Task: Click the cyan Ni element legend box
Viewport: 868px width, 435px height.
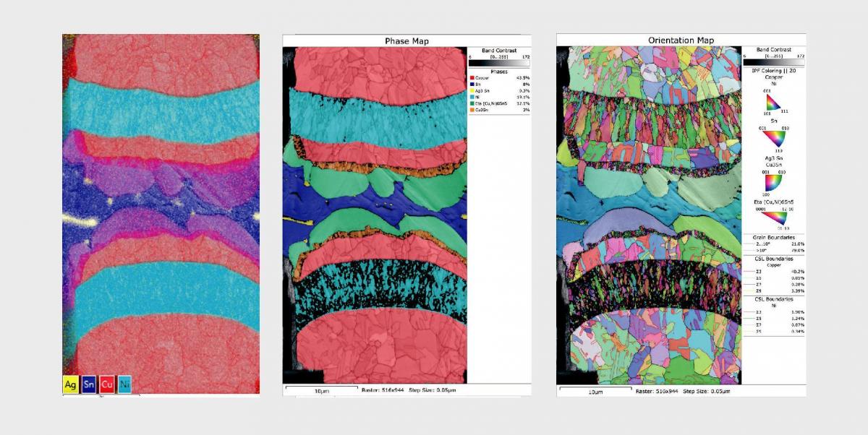Action: [124, 384]
